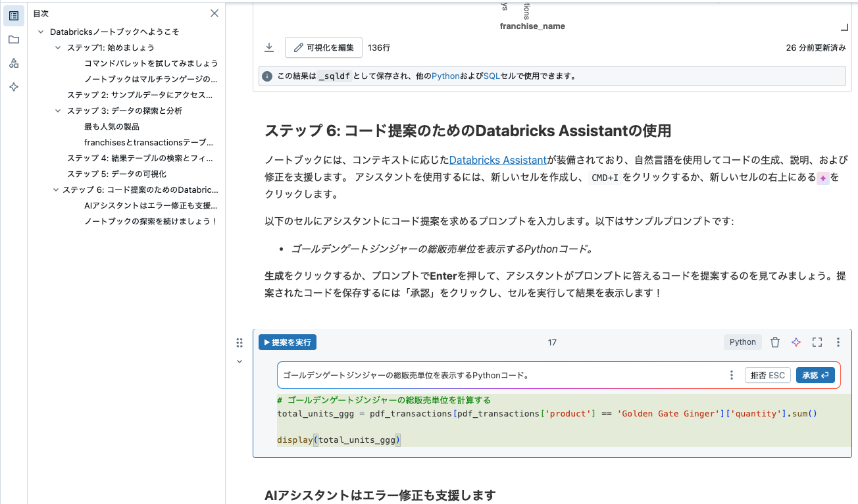This screenshot has width=858, height=504.
Task: Open Databricks Assistant from the sidebar sparkle
Action: click(14, 86)
